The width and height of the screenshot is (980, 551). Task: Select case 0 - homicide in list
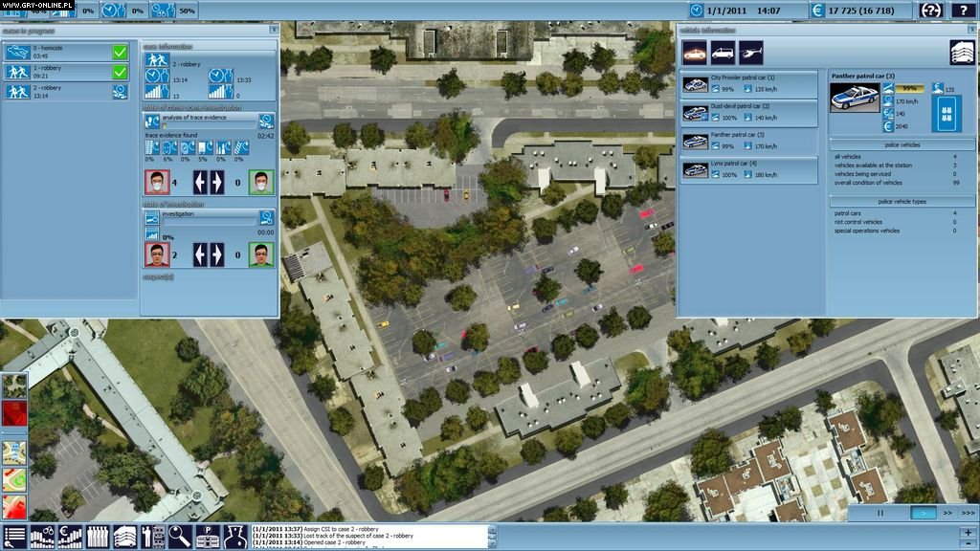tap(57, 52)
